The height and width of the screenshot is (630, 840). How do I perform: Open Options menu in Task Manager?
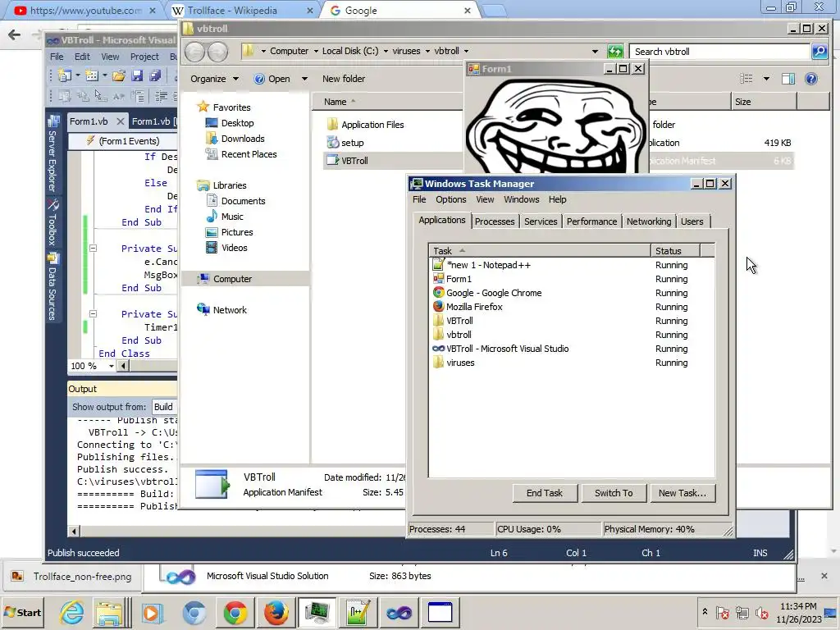tap(450, 199)
